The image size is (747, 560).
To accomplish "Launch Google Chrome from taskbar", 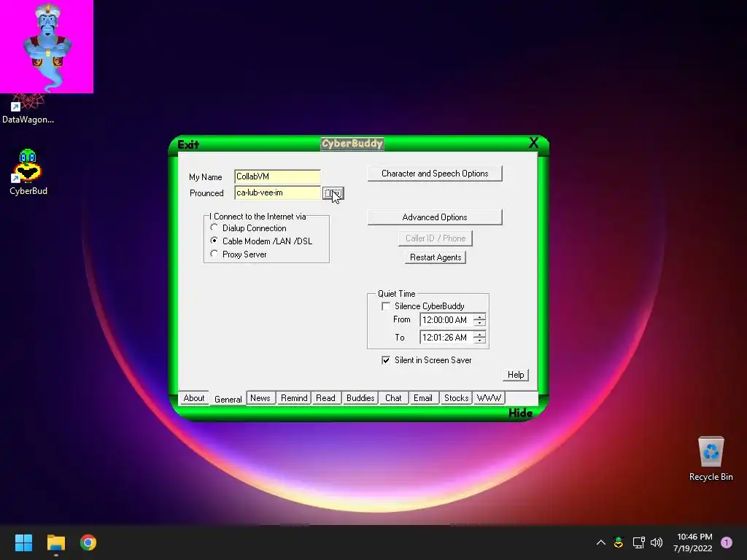I will coord(88,542).
